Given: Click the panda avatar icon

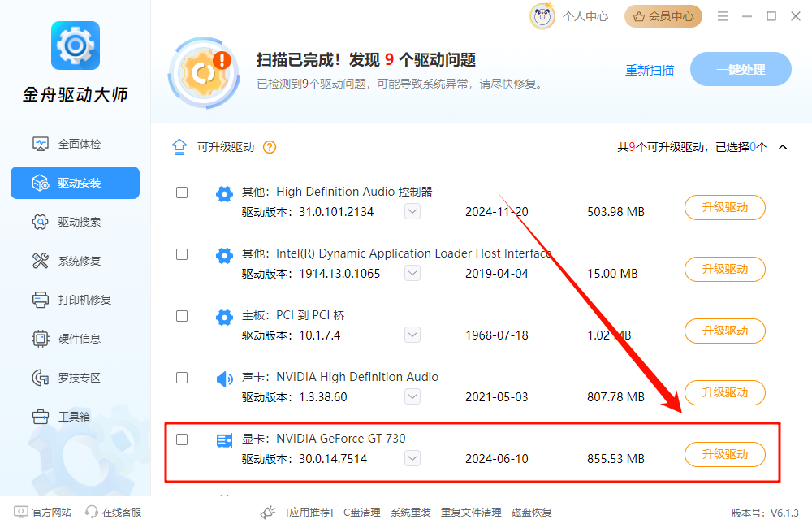Looking at the screenshot, I should coord(542,16).
